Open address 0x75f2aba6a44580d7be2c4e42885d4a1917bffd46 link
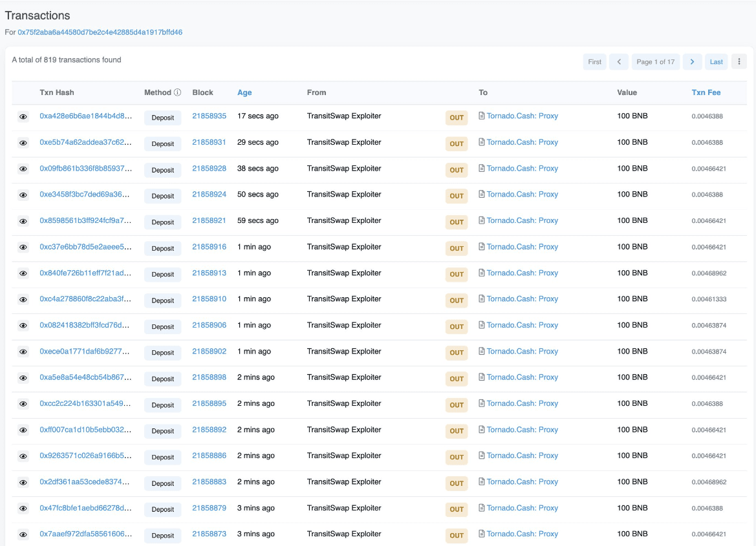Viewport: 756px width, 546px height. tap(100, 32)
